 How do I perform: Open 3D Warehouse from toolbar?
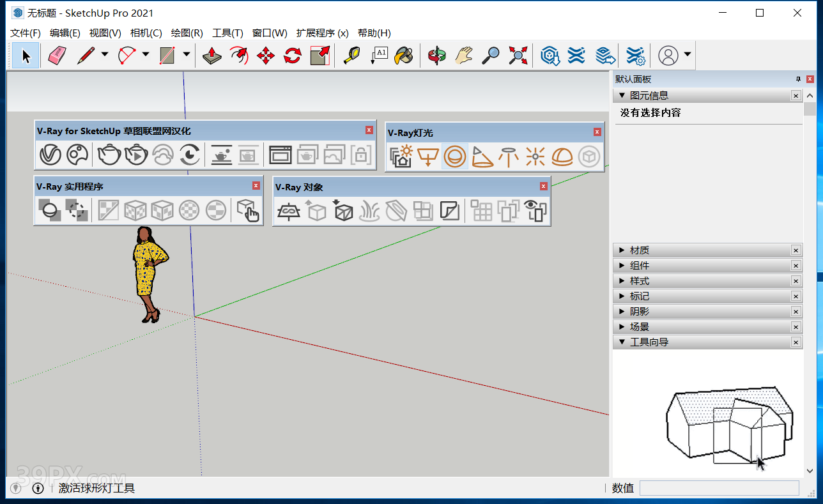point(550,56)
